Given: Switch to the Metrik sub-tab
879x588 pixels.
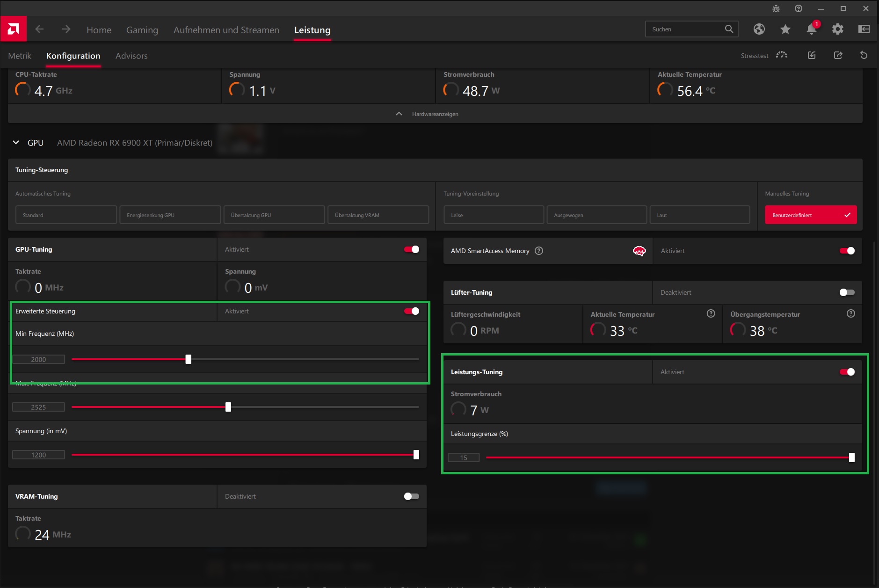Looking at the screenshot, I should click(x=20, y=56).
